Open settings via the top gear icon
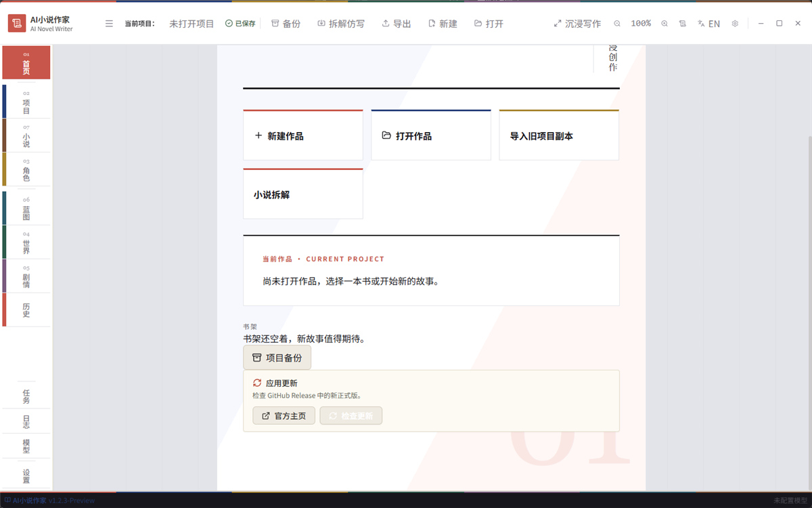Viewport: 812px width, 508px height. [x=736, y=24]
